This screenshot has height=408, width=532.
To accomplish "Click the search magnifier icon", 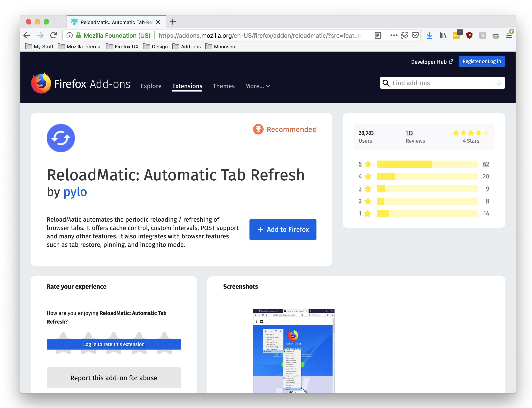I will tap(386, 83).
